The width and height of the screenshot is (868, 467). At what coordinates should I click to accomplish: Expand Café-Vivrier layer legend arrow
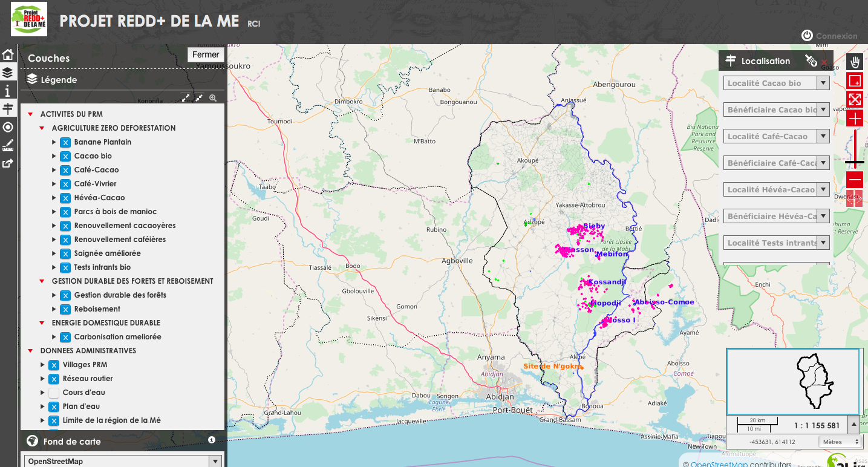[x=54, y=184]
